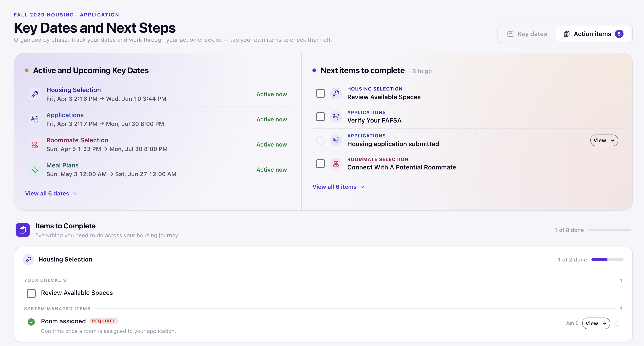Screen dimensions: 644x346
Task: Click View button for Room assigned
Action: (x=596, y=323)
